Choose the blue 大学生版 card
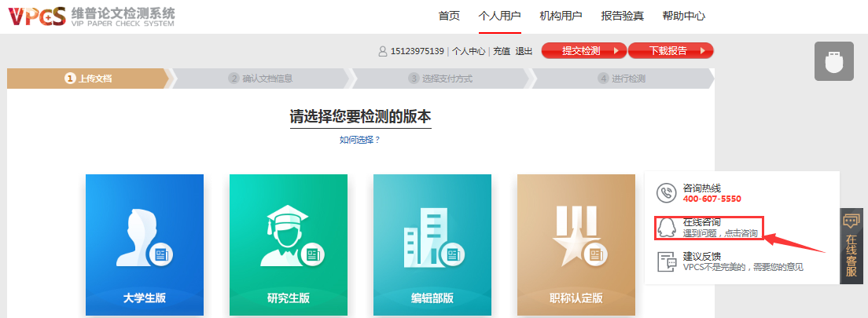The height and width of the screenshot is (318, 868). click(x=145, y=246)
